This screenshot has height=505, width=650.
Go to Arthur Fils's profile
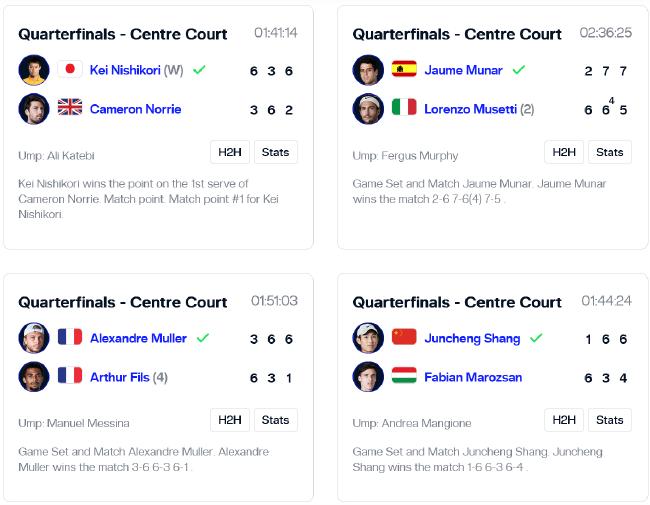[118, 377]
